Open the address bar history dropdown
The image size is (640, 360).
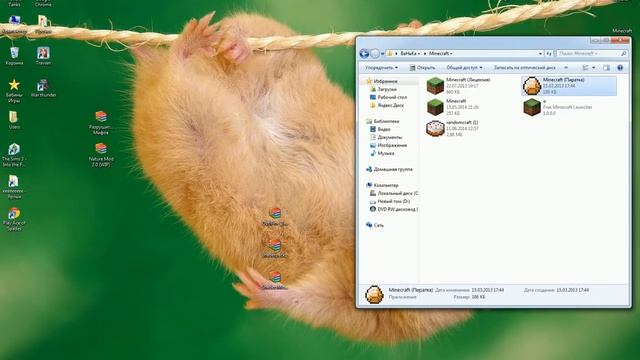540,53
